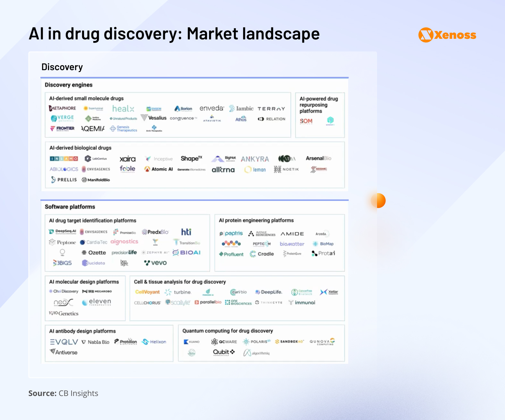Click the Insamo logo
Screen dimensions: 505x420
[64, 159]
